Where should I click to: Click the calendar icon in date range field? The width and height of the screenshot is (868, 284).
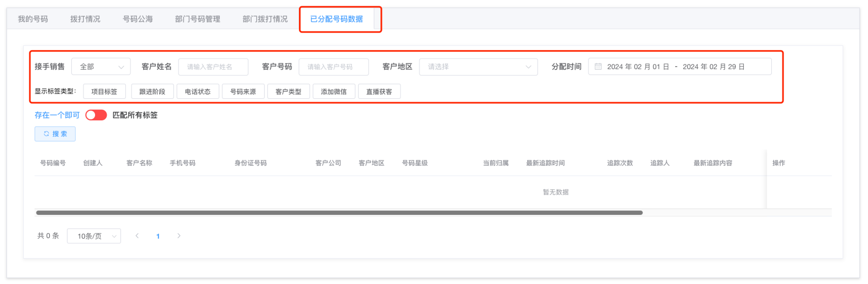point(598,67)
